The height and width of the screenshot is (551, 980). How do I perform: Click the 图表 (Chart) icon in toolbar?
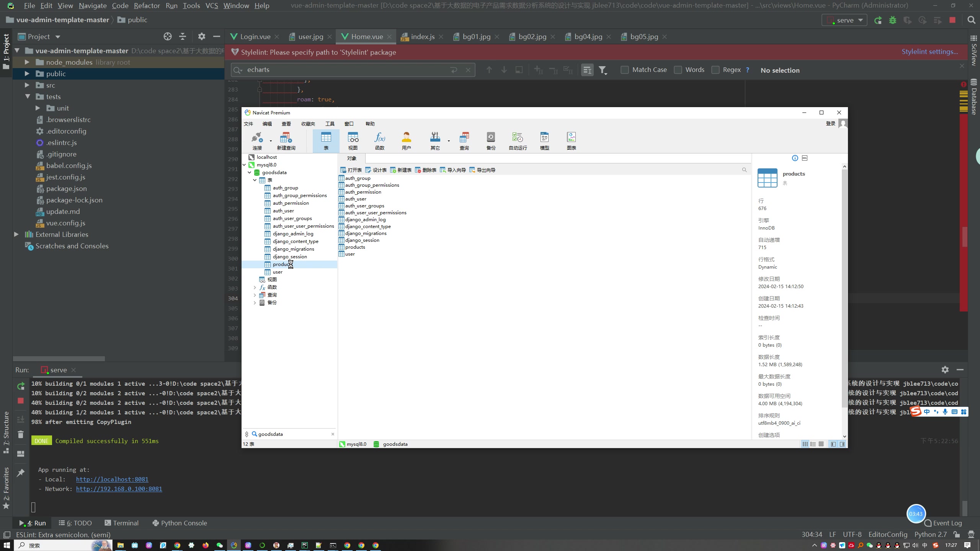(572, 140)
